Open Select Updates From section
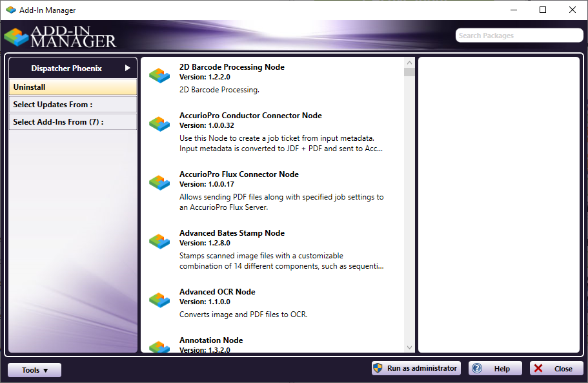The height and width of the screenshot is (383, 588). pos(73,105)
